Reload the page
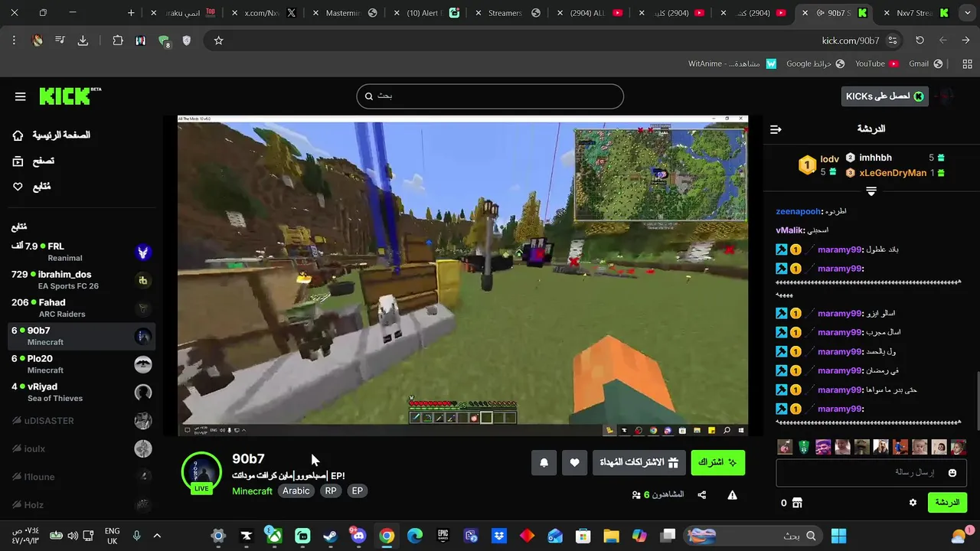980x551 pixels. 920,41
